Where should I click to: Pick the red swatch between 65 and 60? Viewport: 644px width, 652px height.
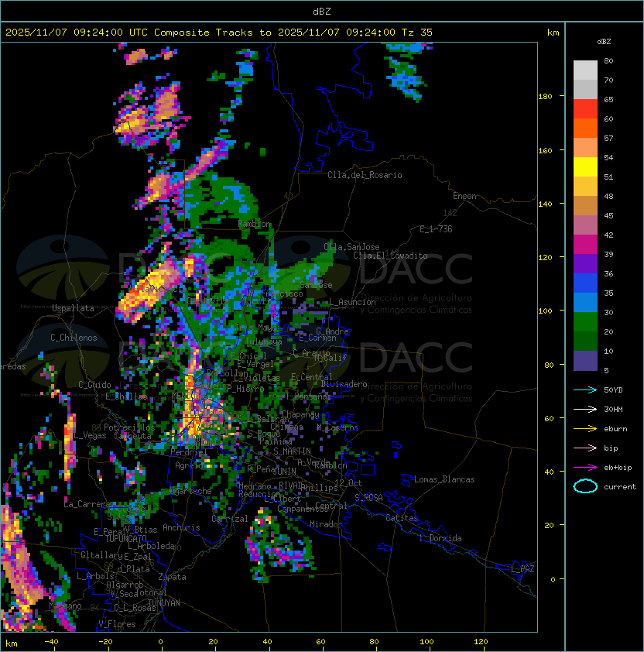pos(585,109)
